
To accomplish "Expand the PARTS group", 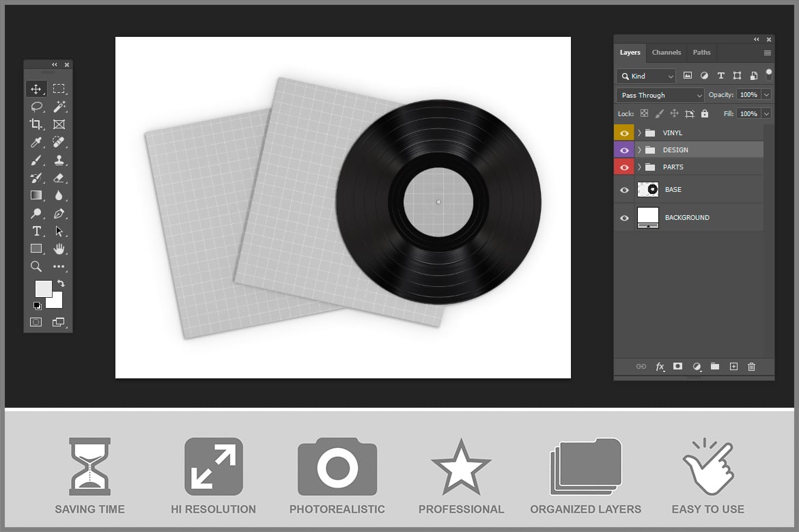I will (x=639, y=167).
